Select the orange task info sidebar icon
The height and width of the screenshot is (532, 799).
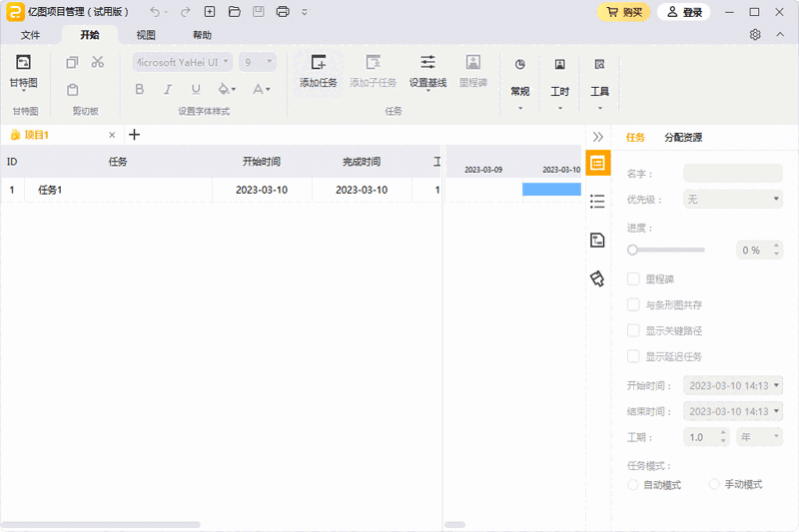[597, 163]
